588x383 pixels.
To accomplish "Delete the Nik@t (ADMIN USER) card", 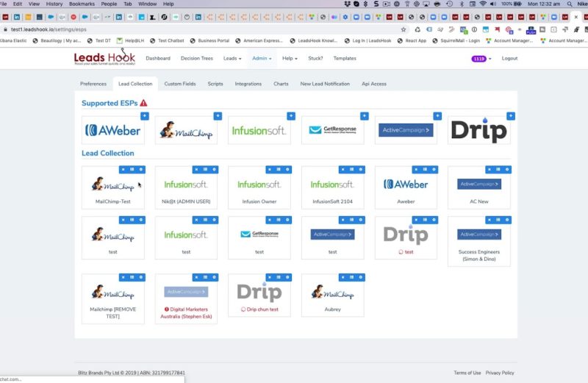I will [x=196, y=170].
